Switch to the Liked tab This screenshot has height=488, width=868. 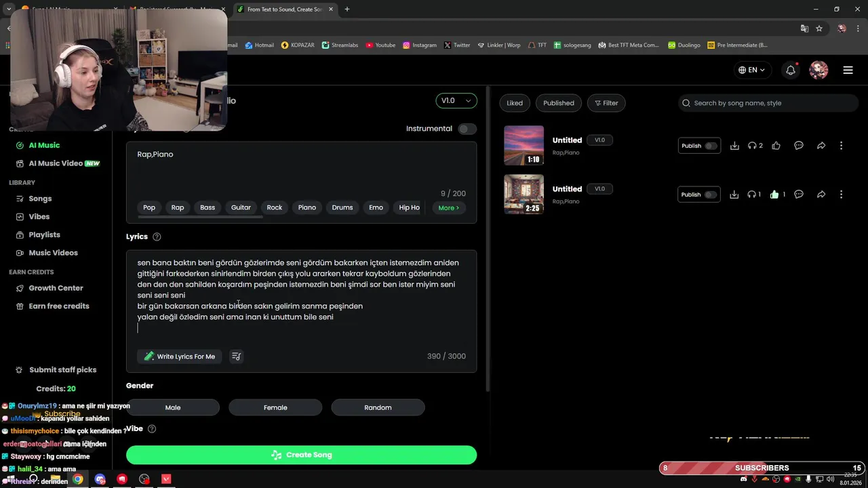[x=515, y=103]
